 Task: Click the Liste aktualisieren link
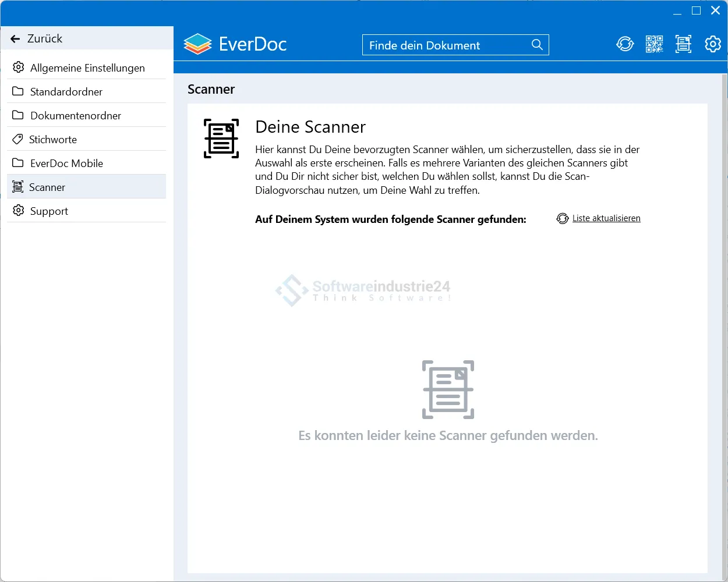(606, 218)
